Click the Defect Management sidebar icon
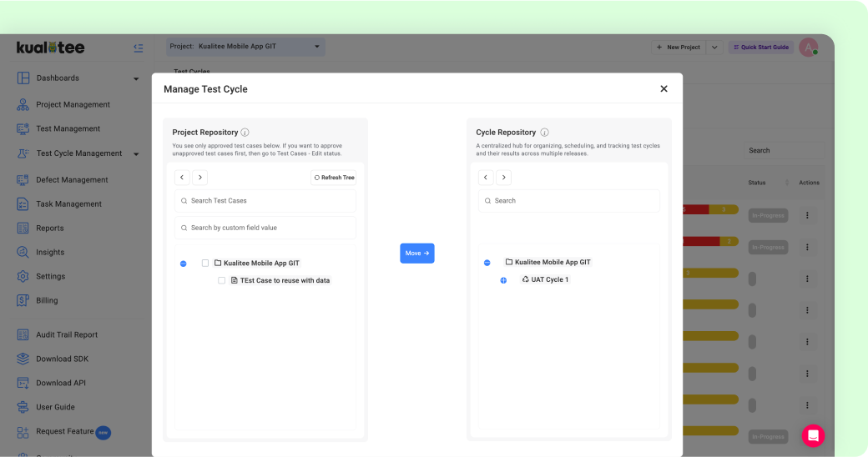This screenshot has width=868, height=457. click(23, 180)
